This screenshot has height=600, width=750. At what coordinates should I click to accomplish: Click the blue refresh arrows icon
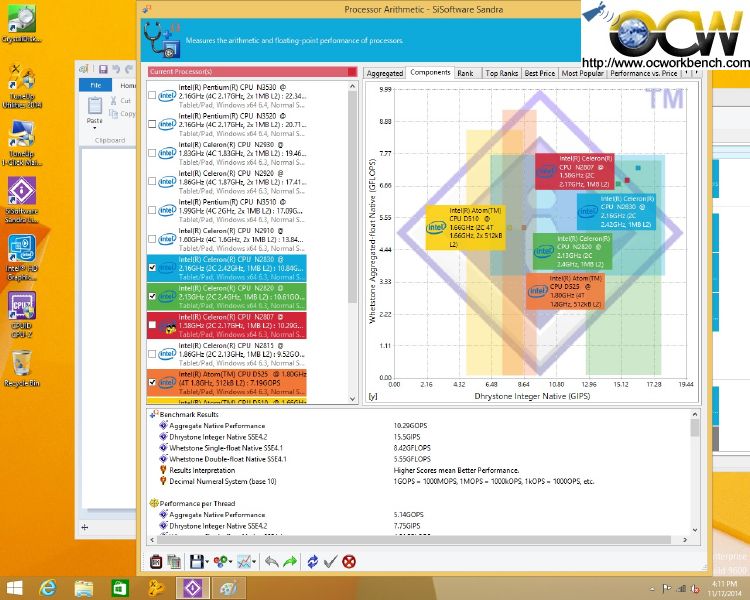[312, 561]
